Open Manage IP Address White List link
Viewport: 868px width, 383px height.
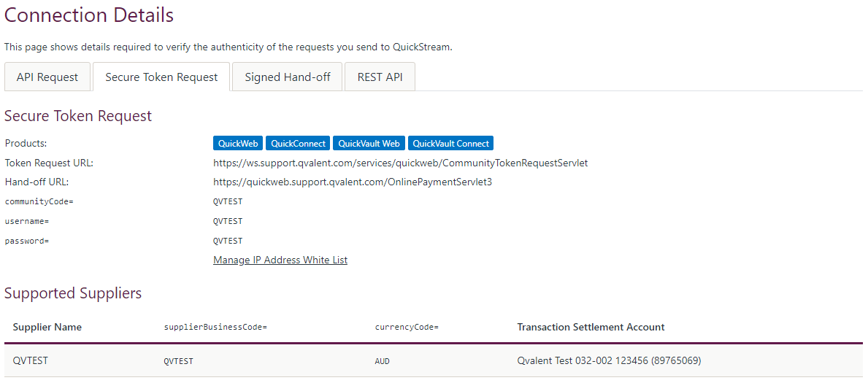[280, 260]
